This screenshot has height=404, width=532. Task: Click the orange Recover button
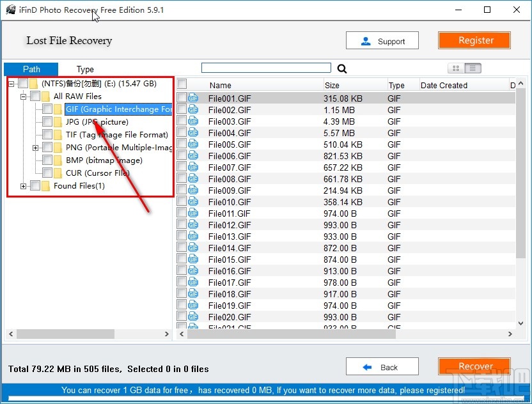(x=474, y=366)
